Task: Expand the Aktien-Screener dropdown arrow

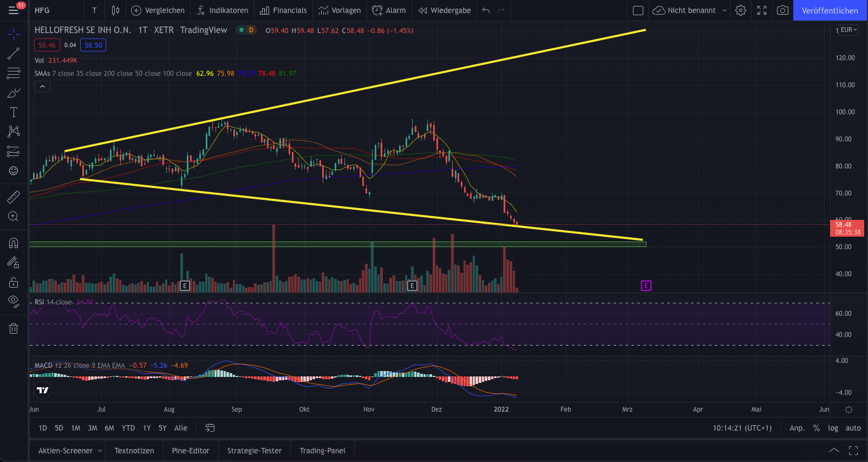Action: 100,451
